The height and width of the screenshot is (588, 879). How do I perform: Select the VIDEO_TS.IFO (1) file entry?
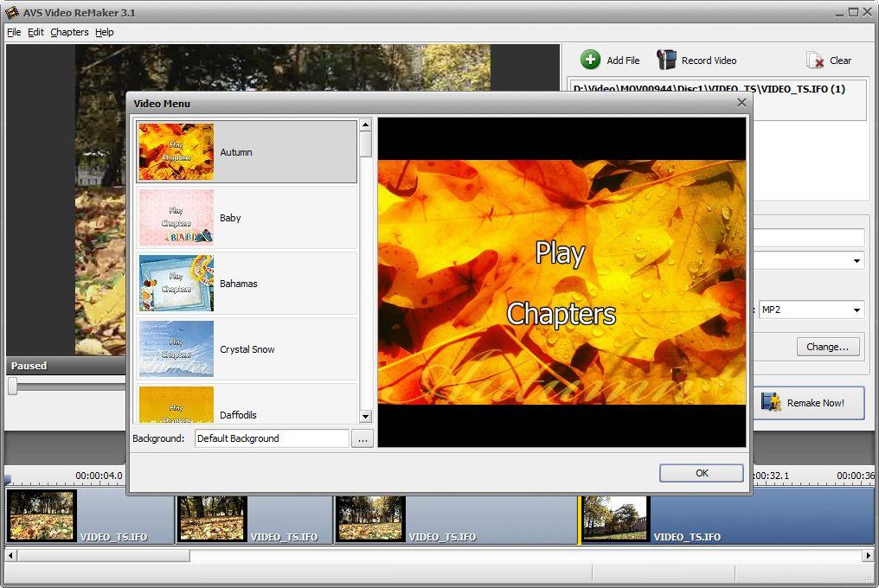[x=709, y=88]
